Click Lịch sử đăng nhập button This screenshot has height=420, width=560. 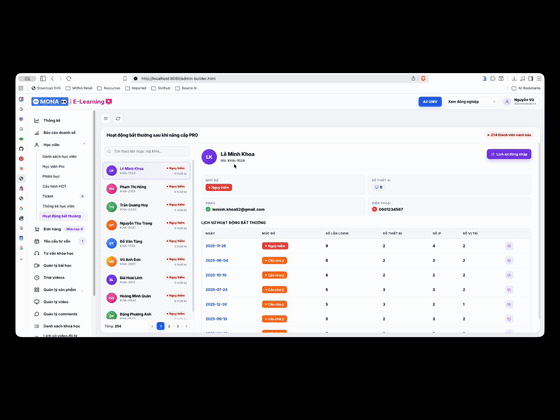509,154
